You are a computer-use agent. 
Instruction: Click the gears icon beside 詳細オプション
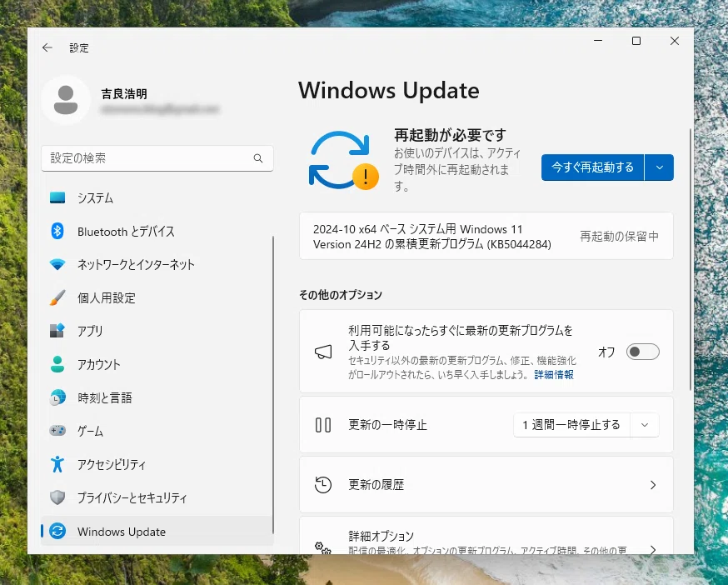tap(323, 547)
